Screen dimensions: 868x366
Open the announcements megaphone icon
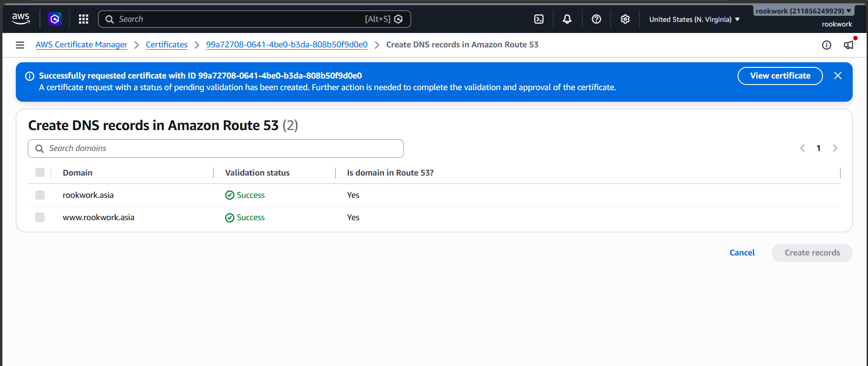[849, 45]
